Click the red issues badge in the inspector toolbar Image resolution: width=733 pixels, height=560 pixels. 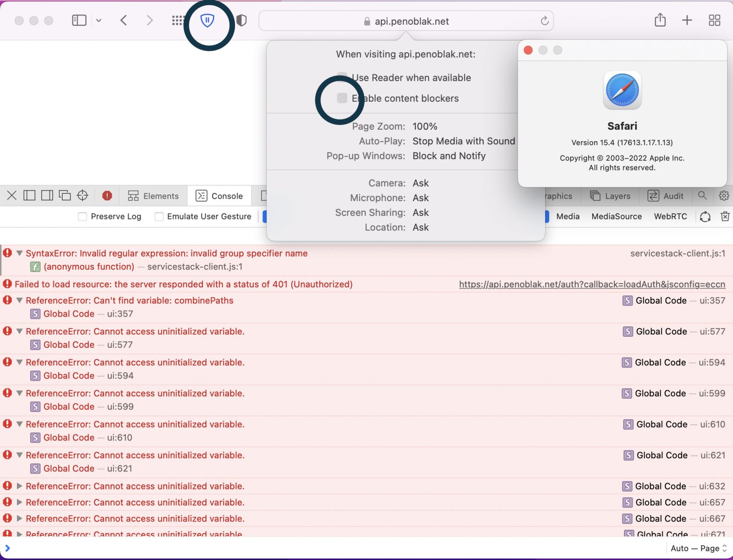pyautogui.click(x=107, y=196)
